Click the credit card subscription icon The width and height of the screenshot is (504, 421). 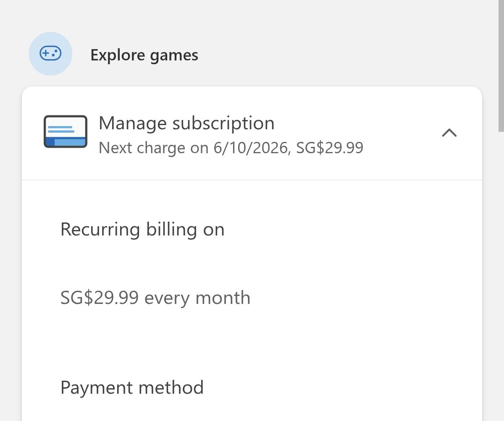66,131
